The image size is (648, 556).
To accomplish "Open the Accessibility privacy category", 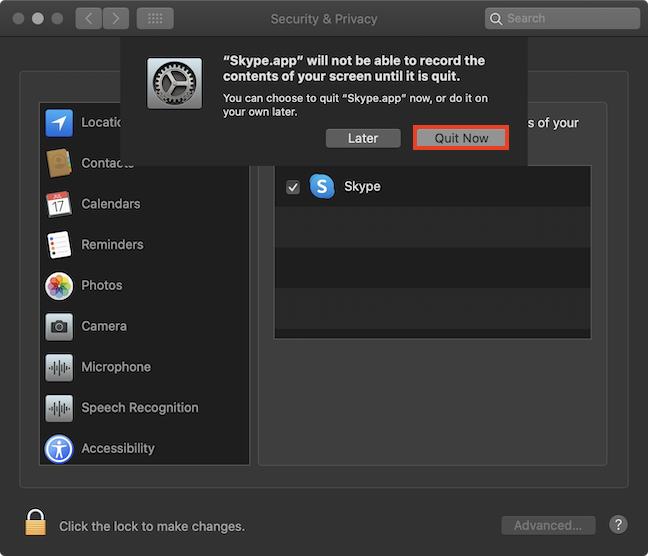I will (x=144, y=449).
